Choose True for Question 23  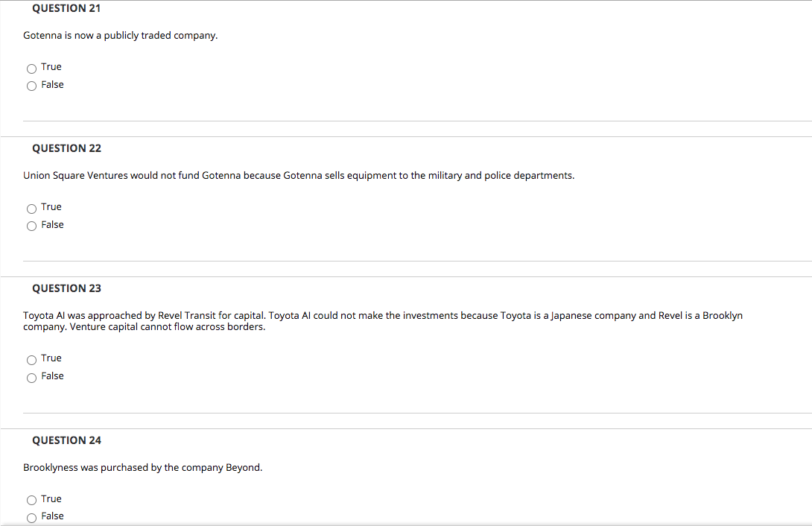(x=31, y=360)
